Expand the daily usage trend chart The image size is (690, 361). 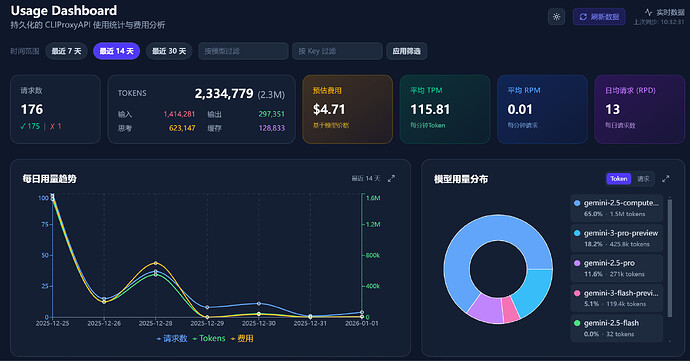pyautogui.click(x=391, y=179)
